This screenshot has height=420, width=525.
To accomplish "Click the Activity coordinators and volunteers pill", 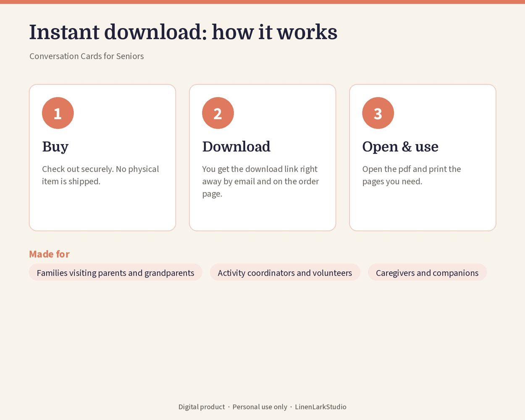I will [x=285, y=273].
